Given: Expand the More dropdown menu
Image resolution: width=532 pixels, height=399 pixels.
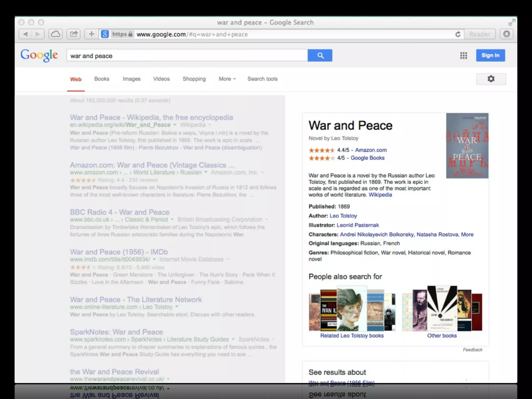Looking at the screenshot, I should (227, 79).
